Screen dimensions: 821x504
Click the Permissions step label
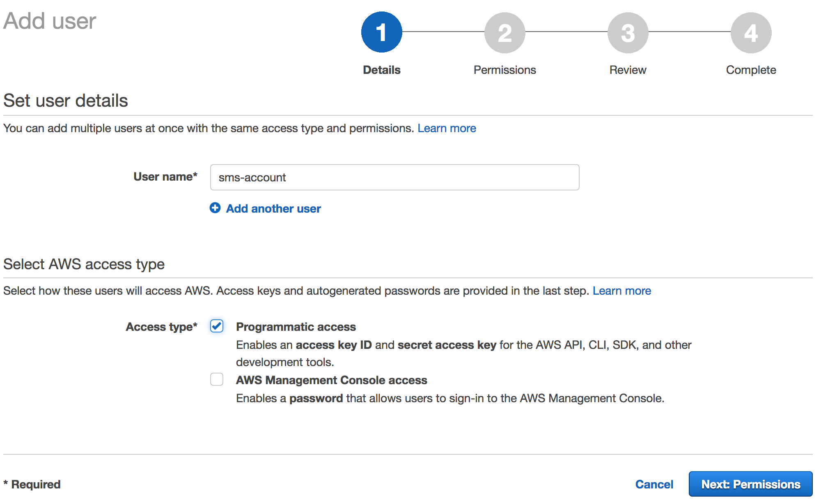(x=505, y=70)
